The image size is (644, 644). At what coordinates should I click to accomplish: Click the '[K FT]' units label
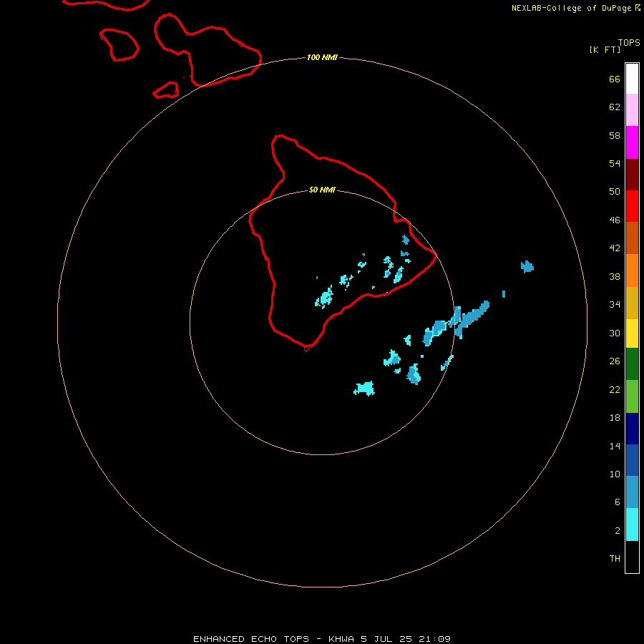605,49
